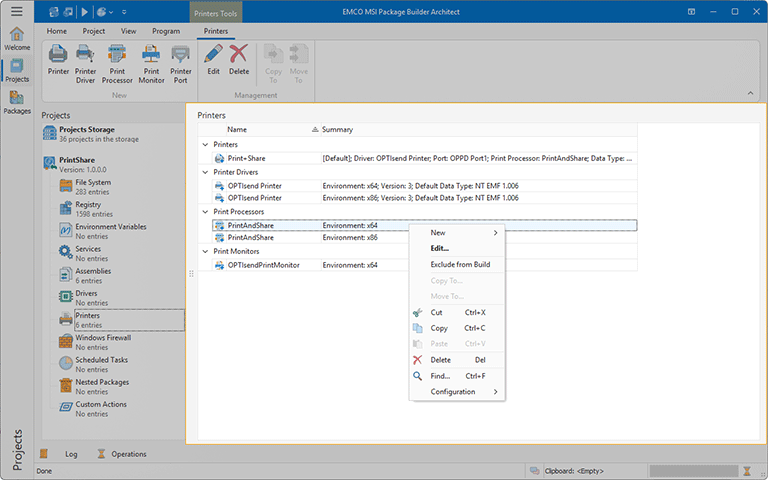Click the Printer Driver ribbon icon

(86, 60)
